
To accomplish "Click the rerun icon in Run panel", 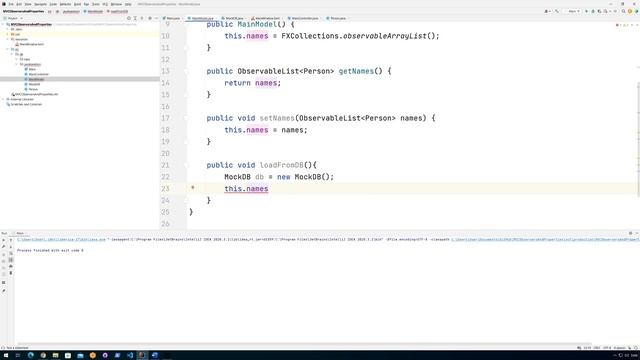I will 4,240.
